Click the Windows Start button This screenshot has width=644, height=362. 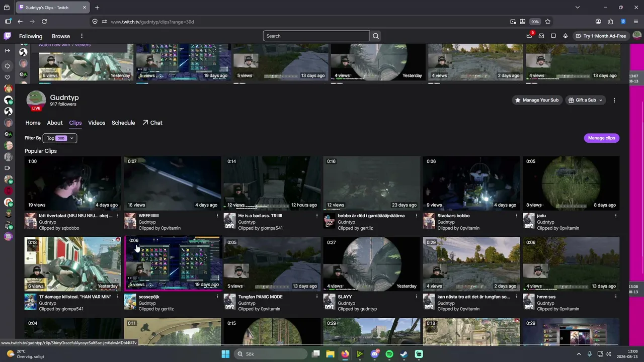point(225,354)
